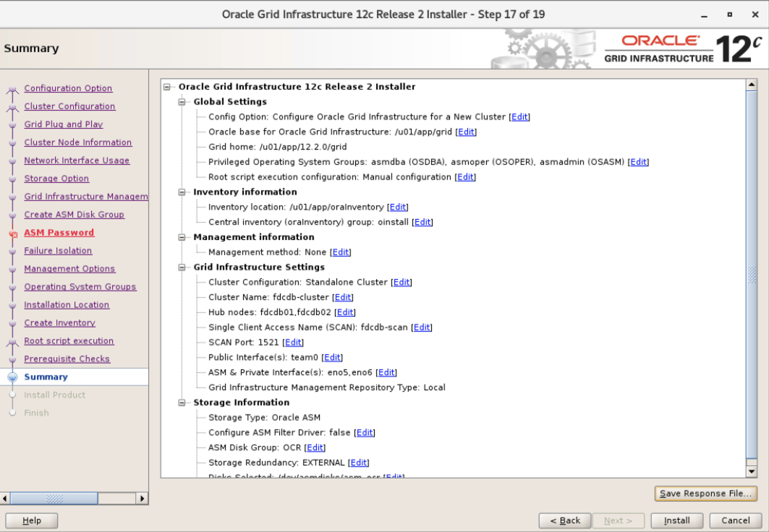Edit the Single Client Access Name
The height and width of the screenshot is (532, 769).
422,327
